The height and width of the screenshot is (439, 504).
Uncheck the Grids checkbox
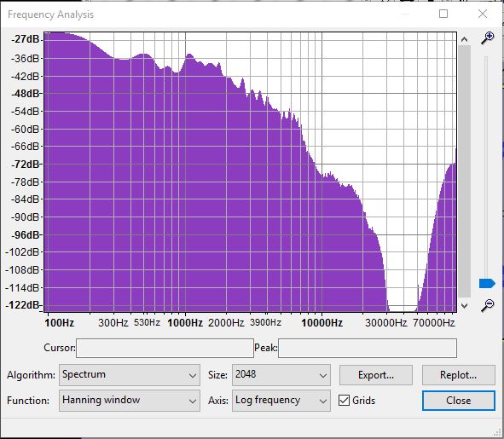344,400
